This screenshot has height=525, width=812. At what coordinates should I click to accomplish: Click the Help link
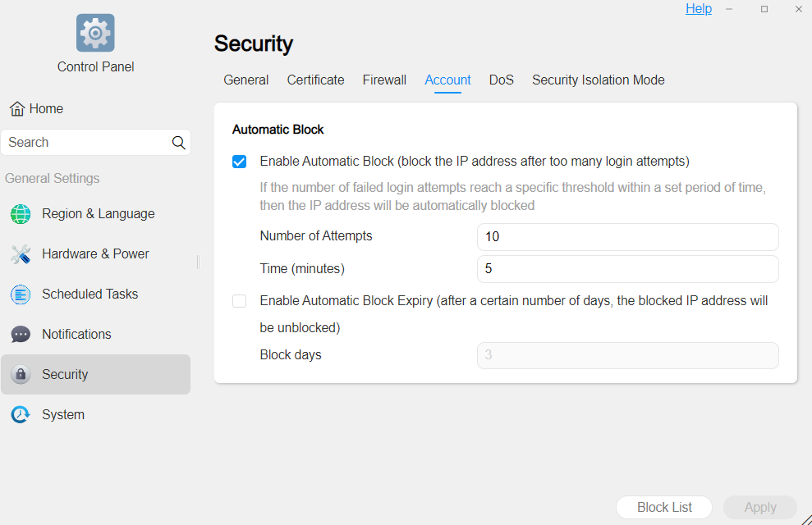[699, 9]
